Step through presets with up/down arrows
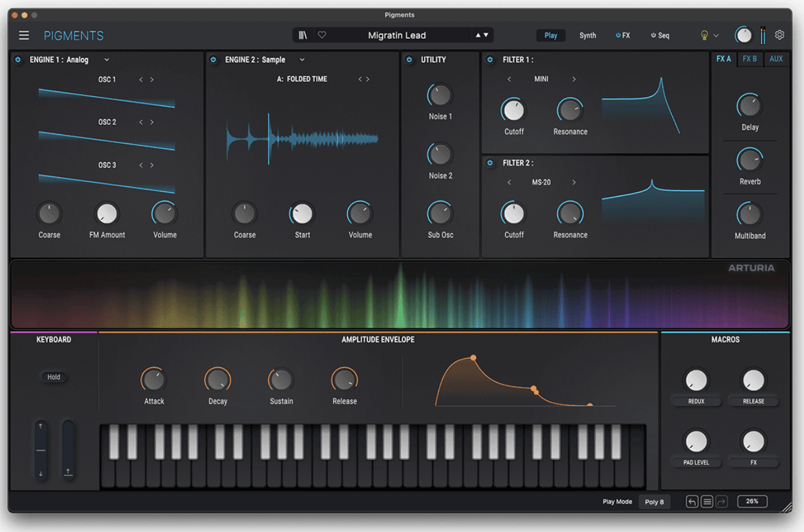The image size is (804, 532). point(482,35)
